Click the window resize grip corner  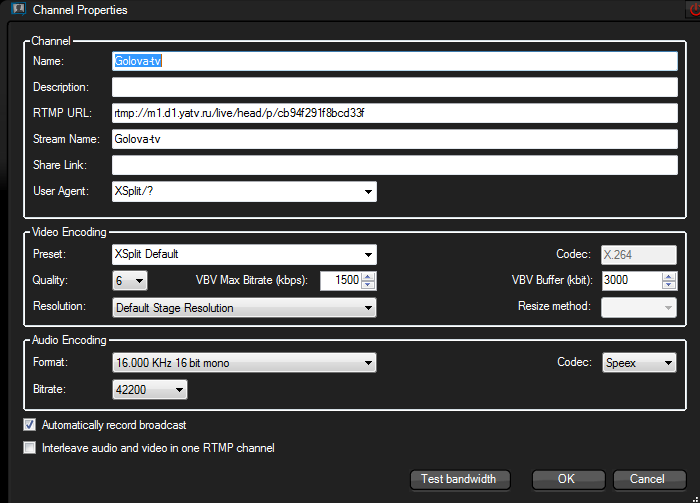(696, 499)
